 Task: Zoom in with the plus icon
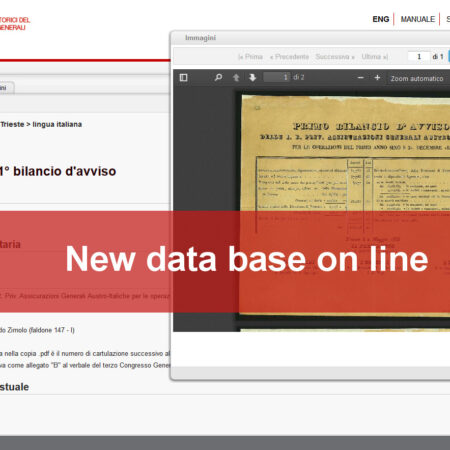[x=377, y=78]
